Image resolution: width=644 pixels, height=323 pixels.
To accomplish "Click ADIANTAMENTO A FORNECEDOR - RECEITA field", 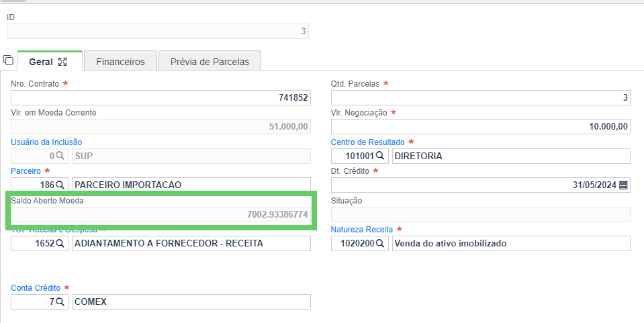I will point(191,243).
